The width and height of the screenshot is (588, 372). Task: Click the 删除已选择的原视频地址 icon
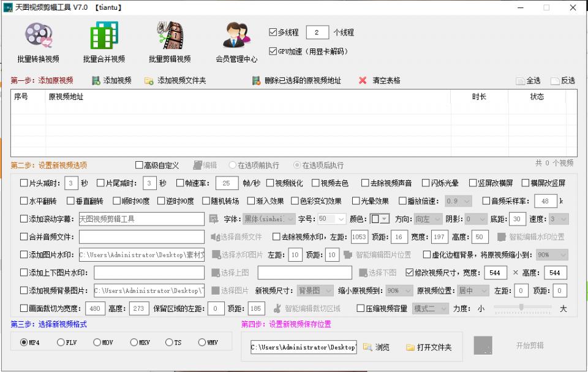(255, 80)
